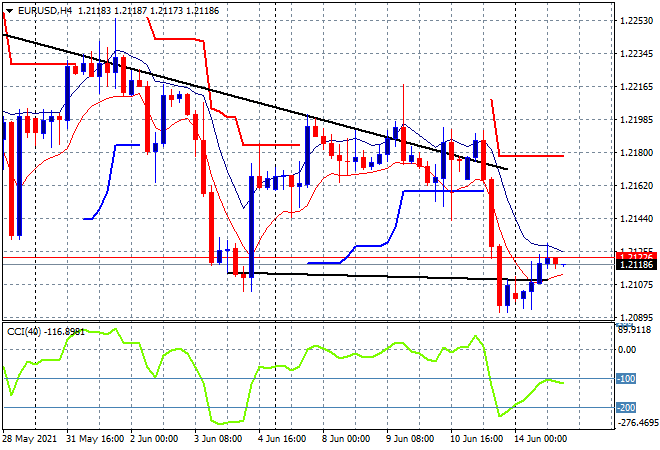Click the 14 Jun 00:00 time label
Viewport: 660px width, 450px height.
pyautogui.click(x=540, y=439)
